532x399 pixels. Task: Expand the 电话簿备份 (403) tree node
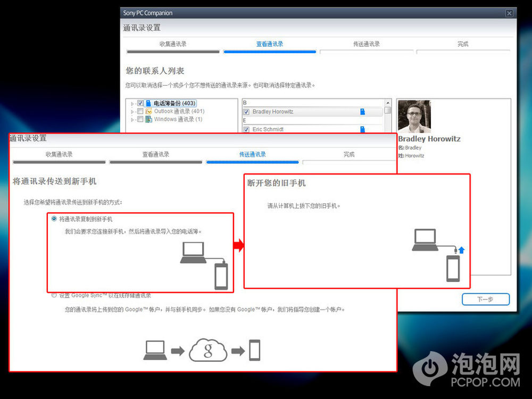[x=132, y=104]
